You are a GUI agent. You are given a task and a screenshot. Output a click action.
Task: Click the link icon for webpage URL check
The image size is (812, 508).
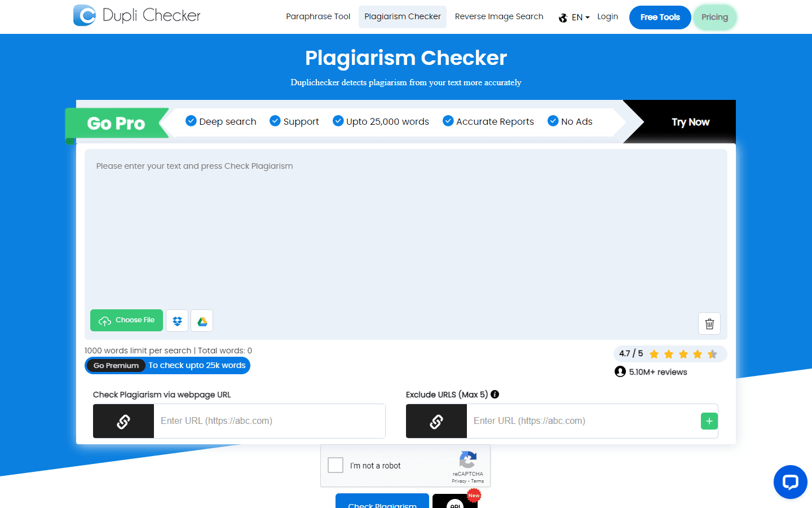coord(123,421)
